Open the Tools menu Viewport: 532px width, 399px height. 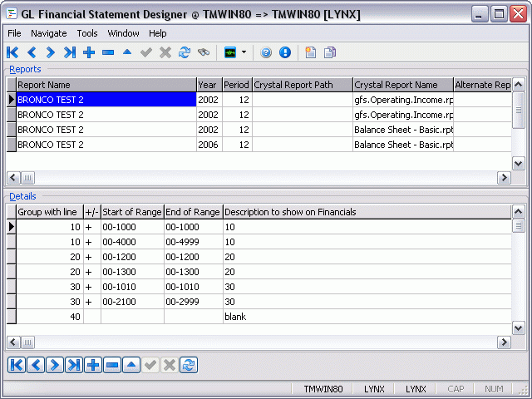87,33
